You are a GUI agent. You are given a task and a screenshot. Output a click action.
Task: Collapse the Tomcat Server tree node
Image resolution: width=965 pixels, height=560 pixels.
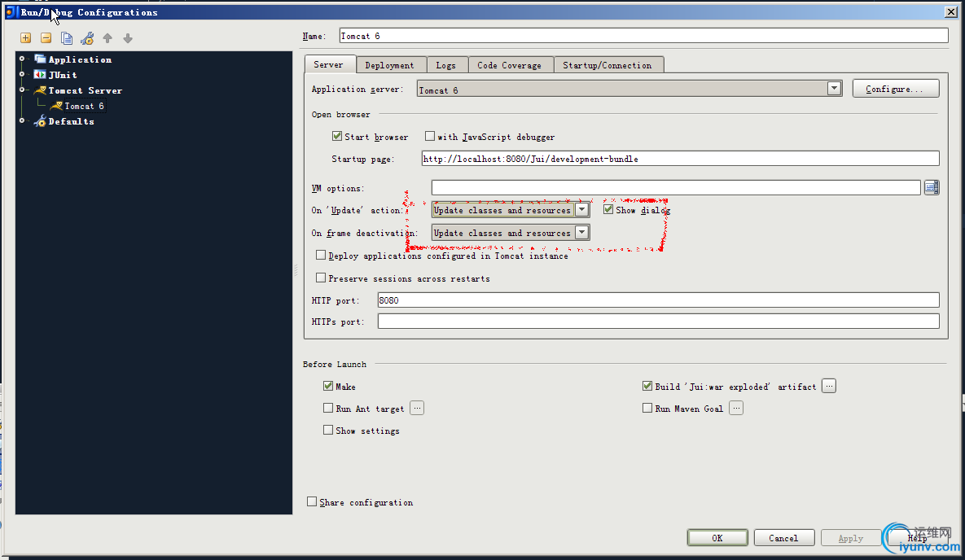(x=21, y=90)
